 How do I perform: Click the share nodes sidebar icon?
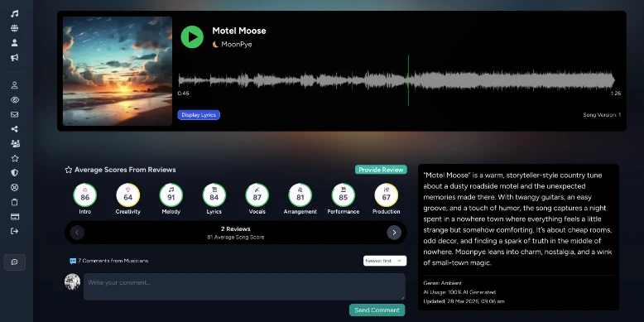14,129
